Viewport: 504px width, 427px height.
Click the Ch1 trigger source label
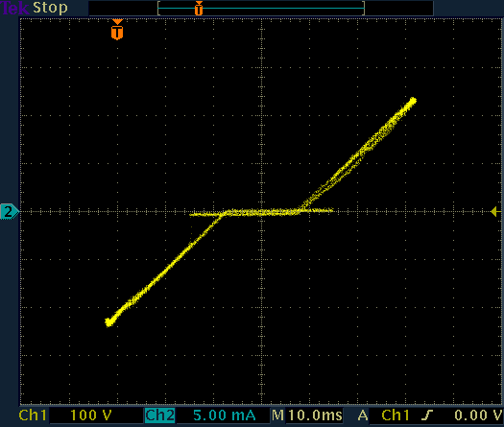pos(396,415)
